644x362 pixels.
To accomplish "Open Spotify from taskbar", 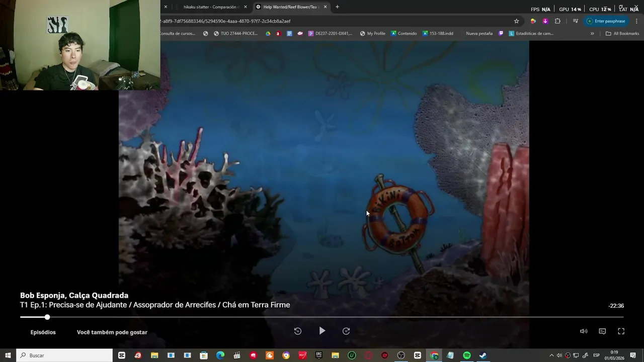I will [x=467, y=355].
